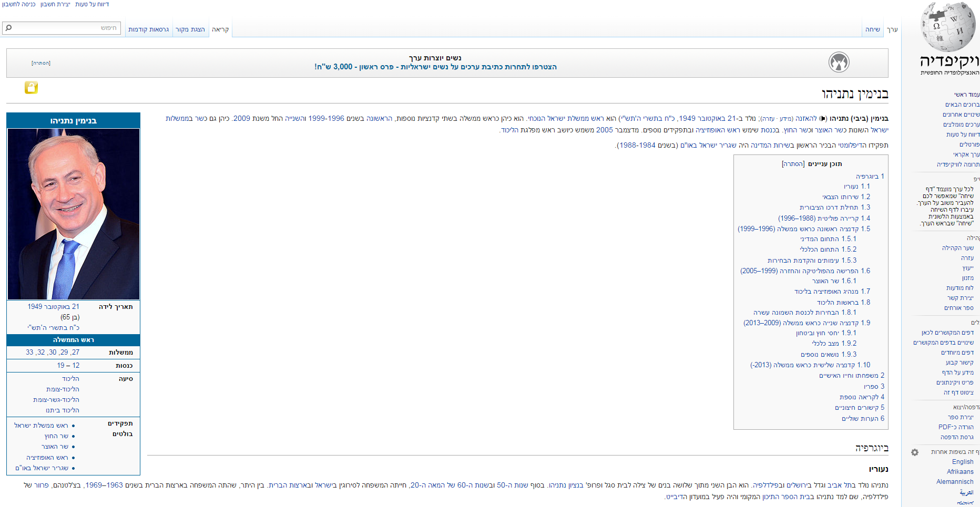Open the ערך אקראי random article link
This screenshot has height=507, width=980.
966,154
